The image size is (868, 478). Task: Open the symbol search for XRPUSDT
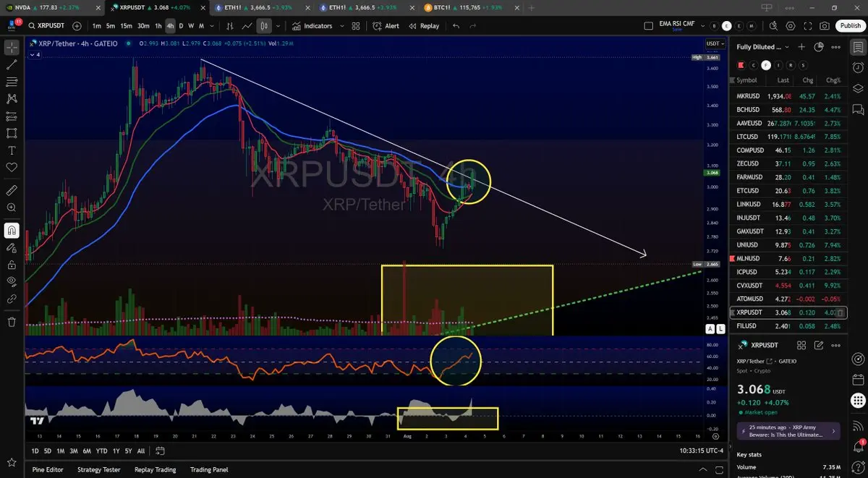pyautogui.click(x=46, y=26)
